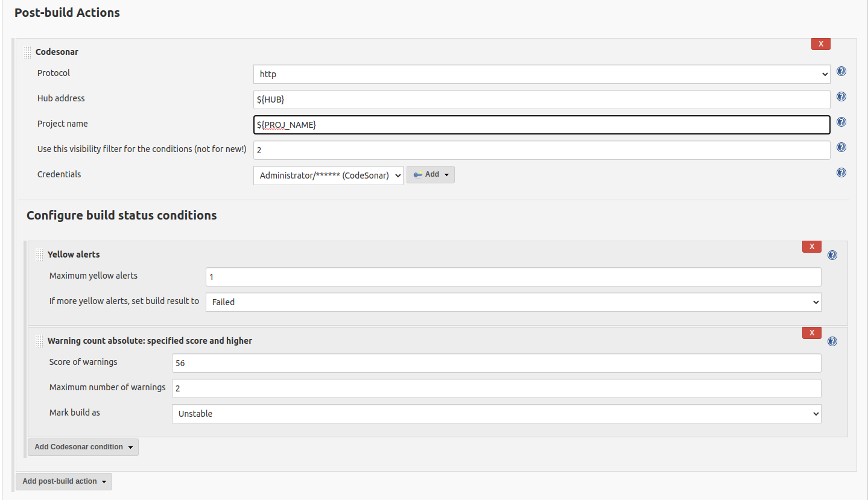The image size is (868, 500).
Task: Click the Credentials label
Action: point(59,174)
